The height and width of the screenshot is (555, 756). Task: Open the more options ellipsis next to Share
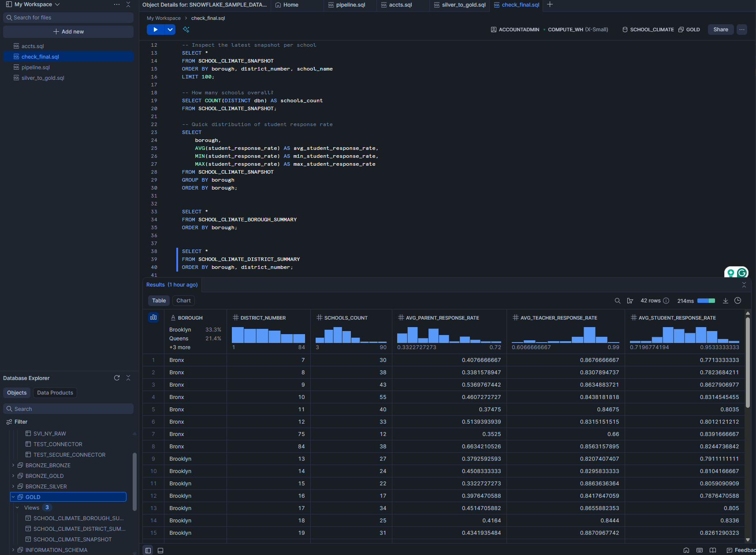point(742,30)
